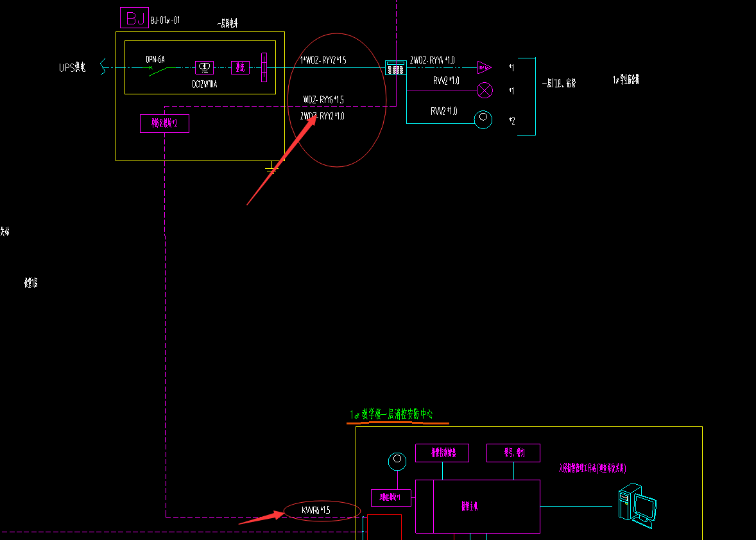Screen dimensions: 756x540
Task: Click the *2 quantity label
Action: (x=512, y=121)
